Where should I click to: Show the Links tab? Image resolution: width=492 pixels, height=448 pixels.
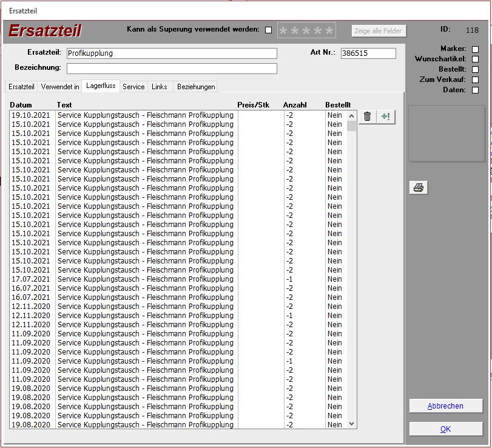[160, 87]
